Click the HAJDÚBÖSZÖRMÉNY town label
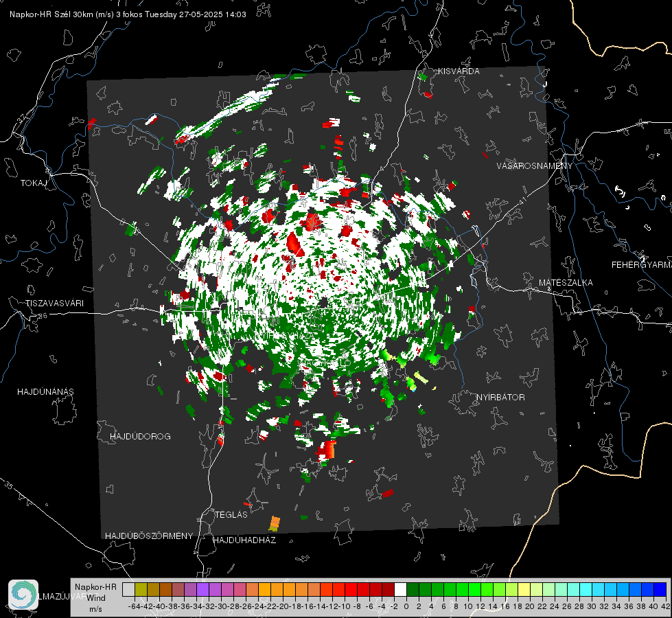672x618 pixels. tap(149, 536)
